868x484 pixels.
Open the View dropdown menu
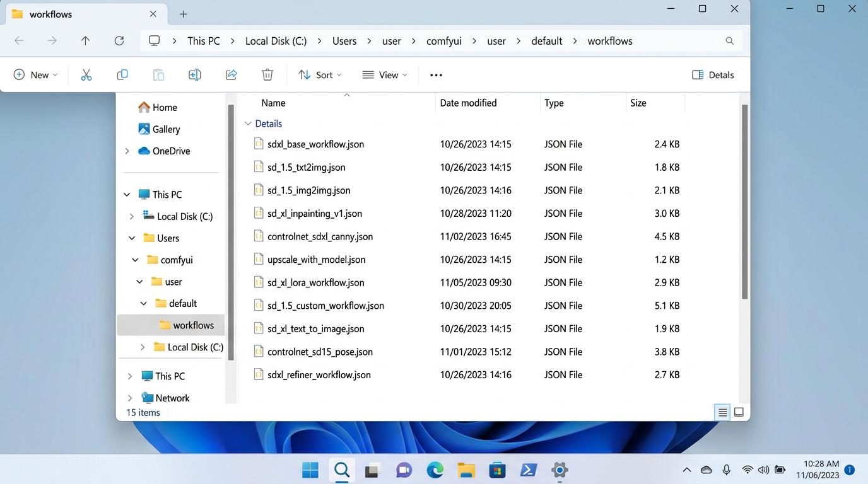point(385,75)
